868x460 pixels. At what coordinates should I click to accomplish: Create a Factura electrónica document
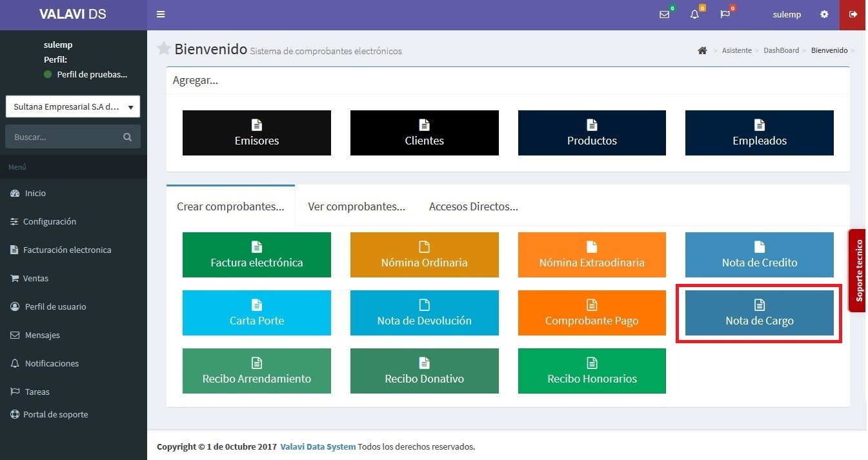tap(256, 255)
